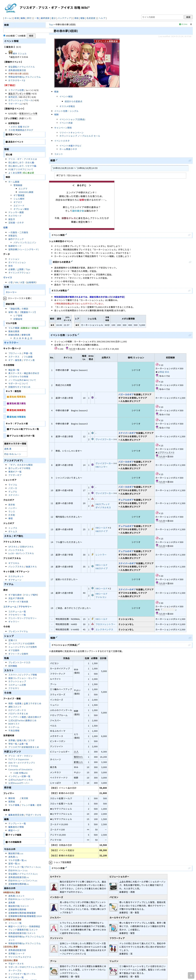Screen dimensions: 196x980
Task: Open フロストレントラー boss link
Action: (105, 624)
